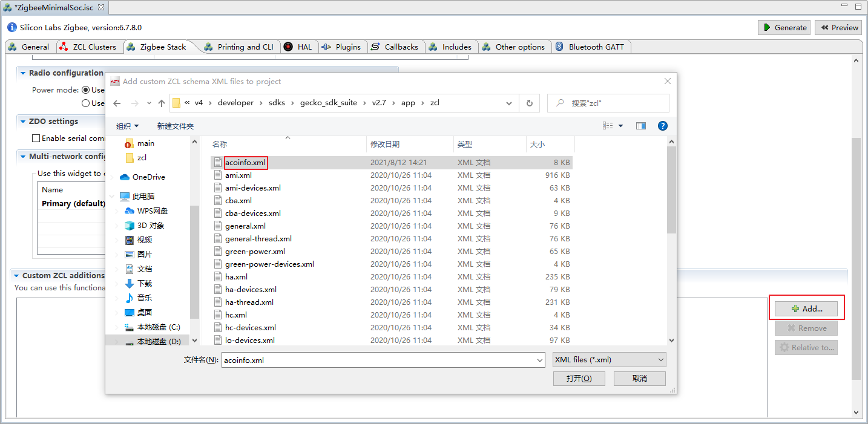The image size is (868, 424).
Task: Click the up-directory arrow icon
Action: (162, 103)
